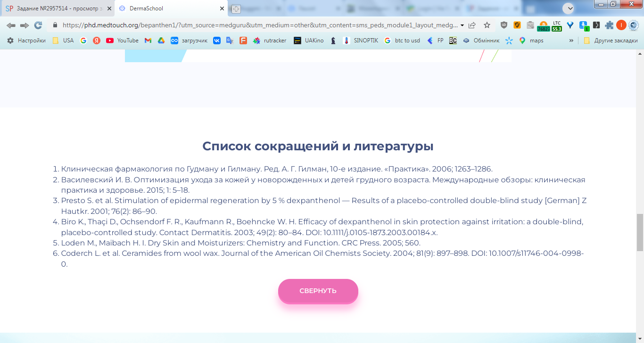Open the orange shield extension
644x343 pixels.
[517, 25]
